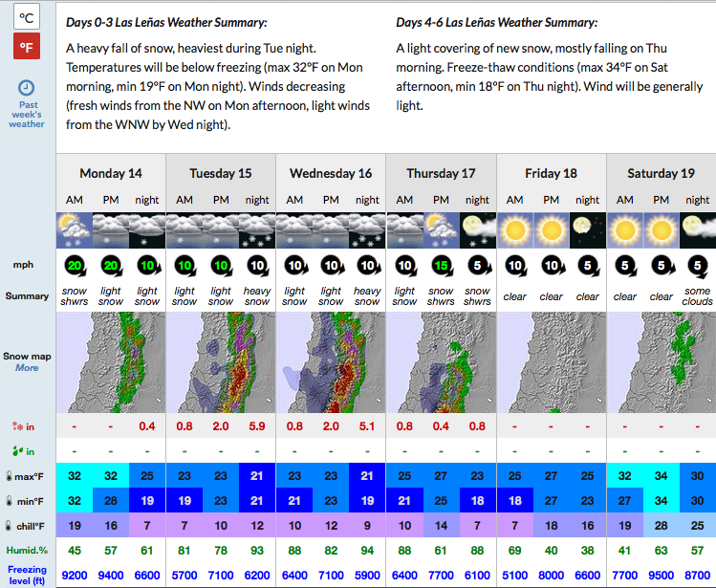Click Monday AM max temperature 32 cell
716x588 pixels.
pyautogui.click(x=75, y=475)
